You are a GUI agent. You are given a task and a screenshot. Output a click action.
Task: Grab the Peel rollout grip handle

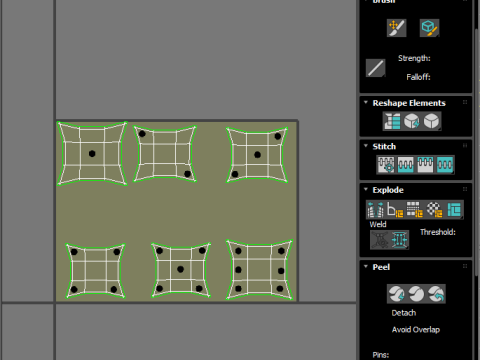tap(465, 266)
